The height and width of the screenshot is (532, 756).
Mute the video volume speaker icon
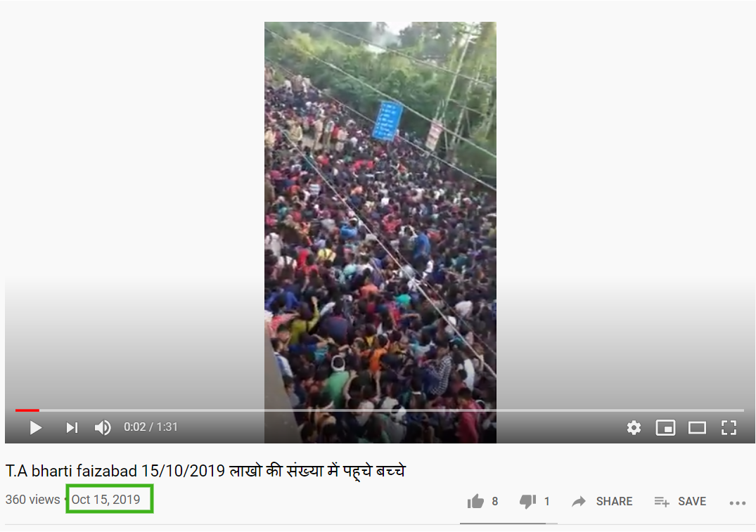click(102, 427)
